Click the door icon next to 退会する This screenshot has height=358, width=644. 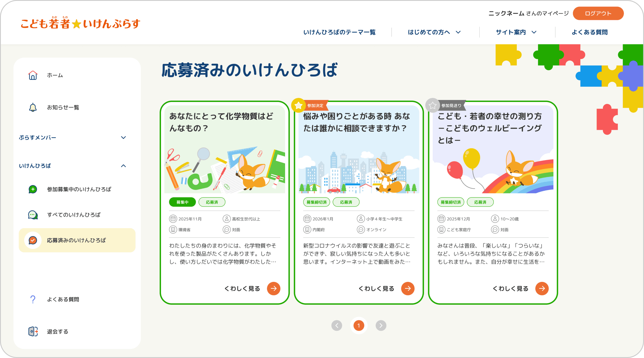coord(33,331)
